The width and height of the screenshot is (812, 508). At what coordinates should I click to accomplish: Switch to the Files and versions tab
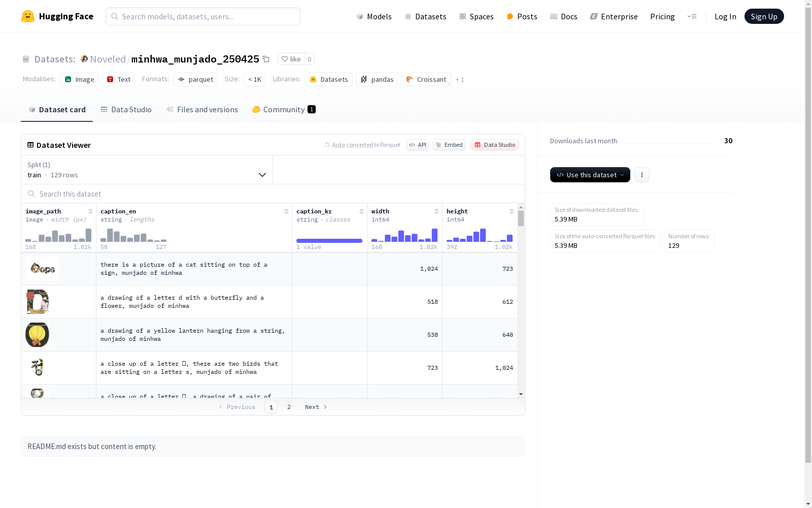coord(202,109)
